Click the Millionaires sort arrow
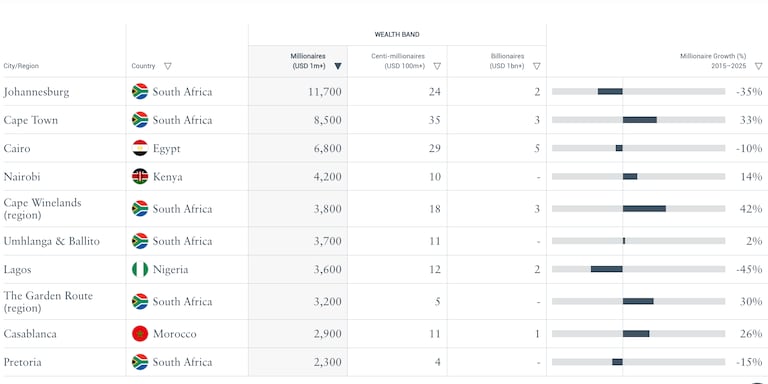Viewport: 768px width, 384px height. [338, 66]
